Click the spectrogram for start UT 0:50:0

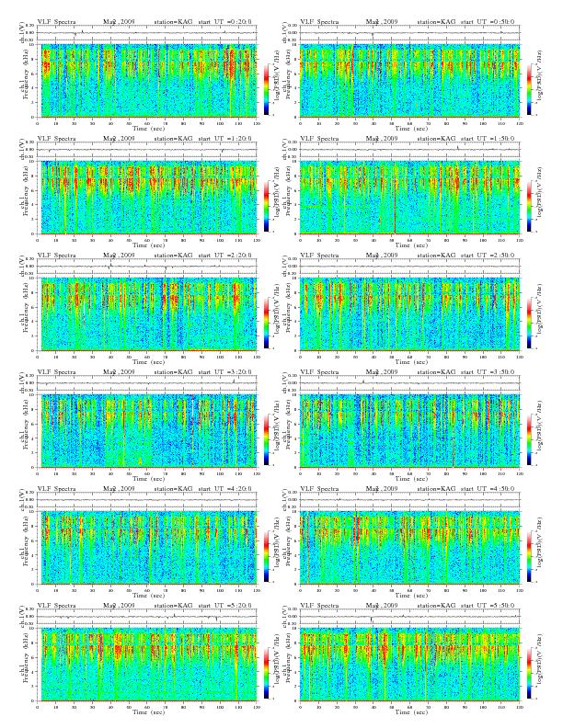click(x=409, y=80)
